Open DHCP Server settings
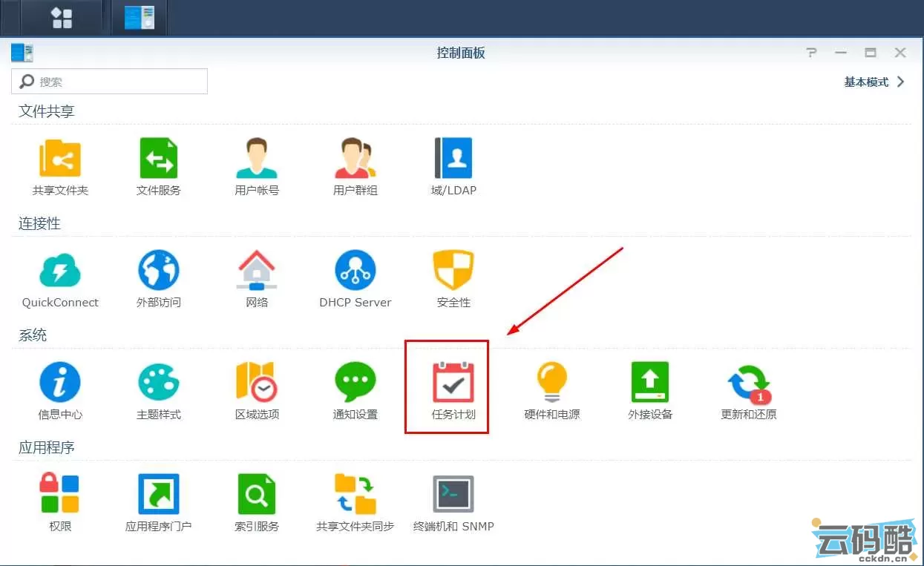 click(355, 270)
